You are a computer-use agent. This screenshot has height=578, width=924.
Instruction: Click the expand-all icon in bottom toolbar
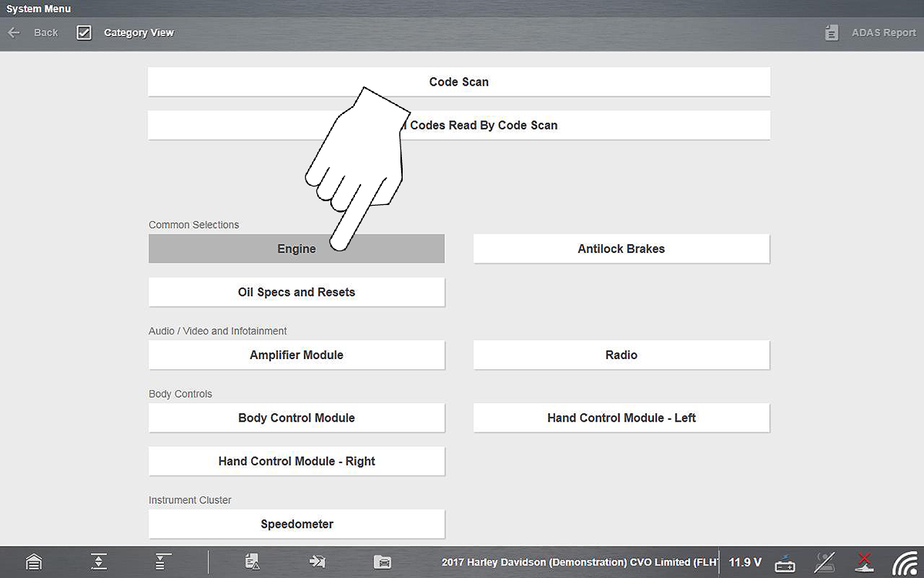(99, 562)
